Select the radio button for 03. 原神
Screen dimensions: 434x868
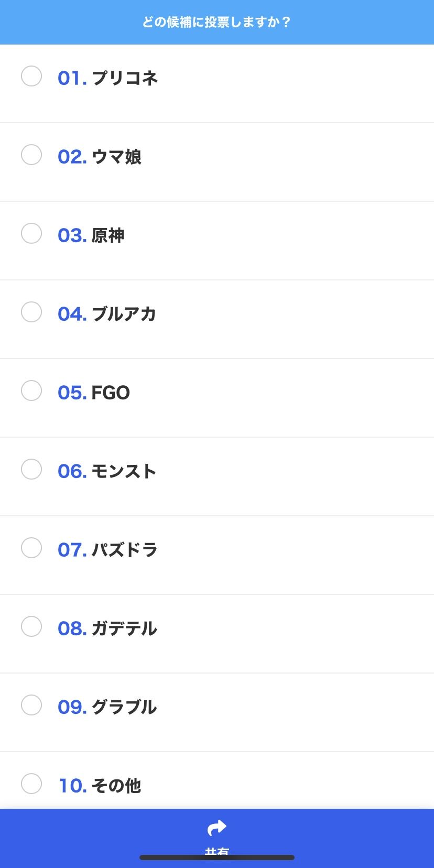[31, 233]
